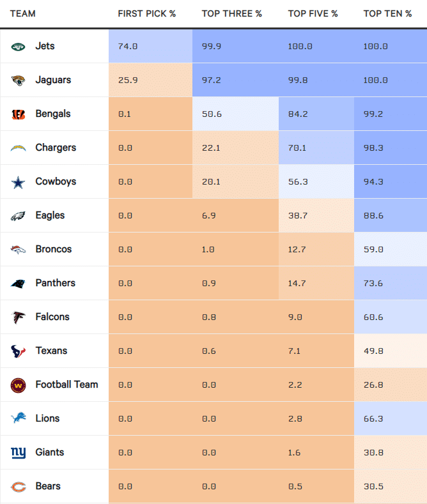The height and width of the screenshot is (504, 427).
Task: Click the Eagles team logo
Action: 18,216
